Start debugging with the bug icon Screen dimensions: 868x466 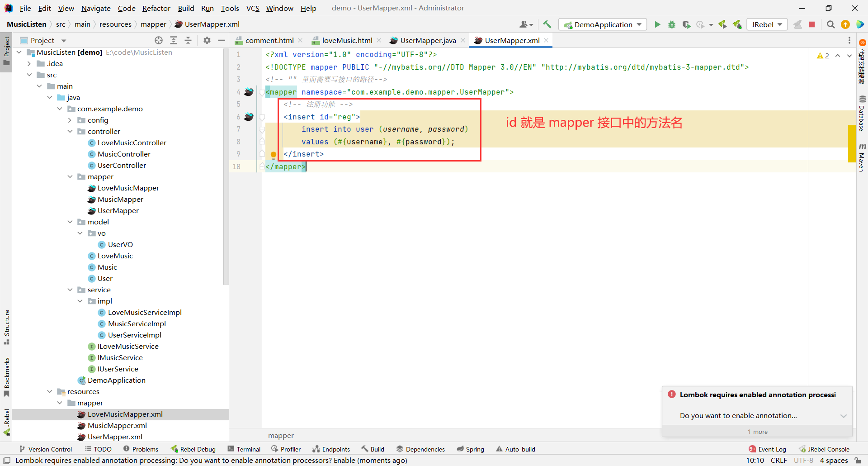(x=672, y=24)
